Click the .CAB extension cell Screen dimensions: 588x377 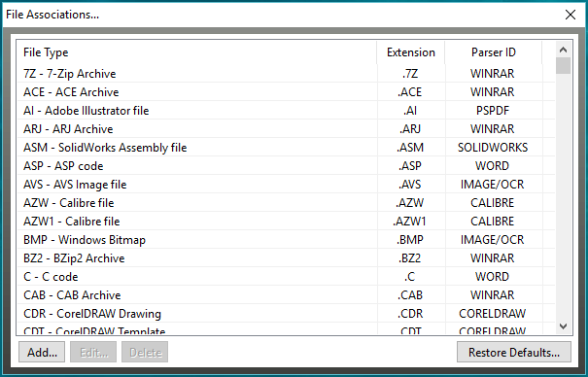(410, 295)
